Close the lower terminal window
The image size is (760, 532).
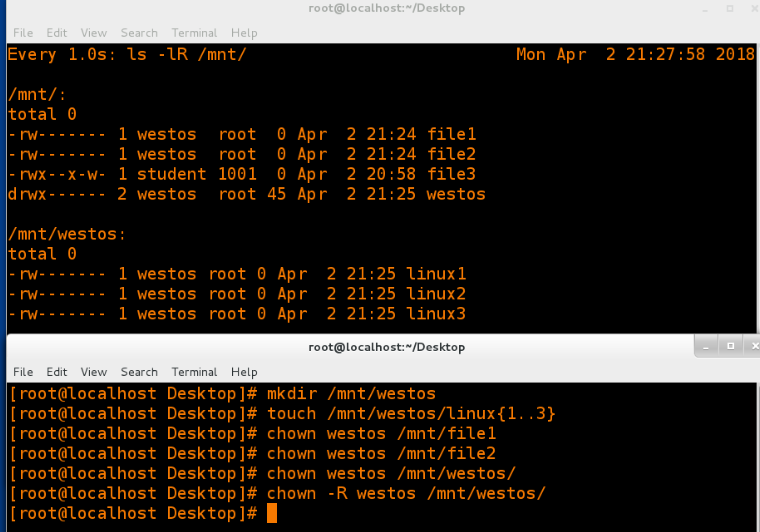tap(754, 346)
